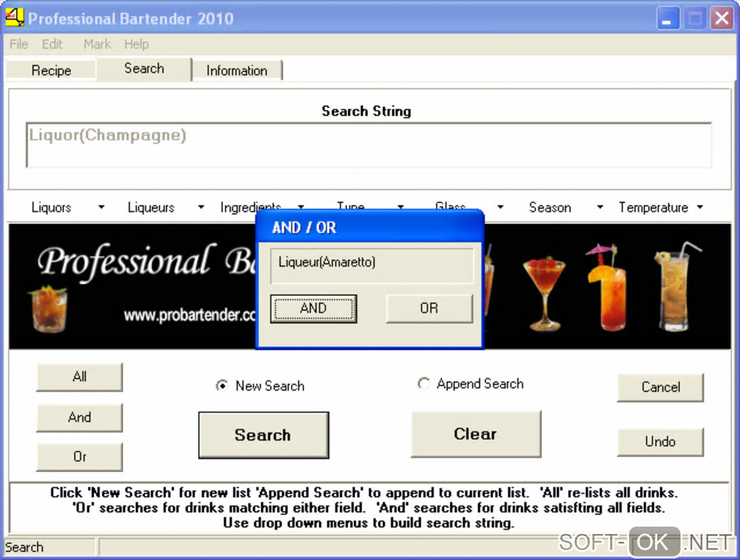Click the 'Search' status bar text

click(24, 547)
